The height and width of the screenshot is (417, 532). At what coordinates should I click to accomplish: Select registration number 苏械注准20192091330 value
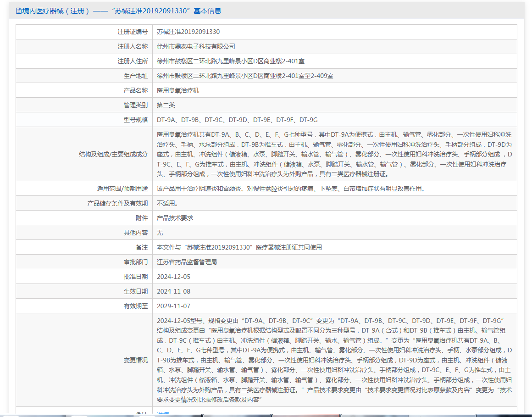pyautogui.click(x=188, y=32)
